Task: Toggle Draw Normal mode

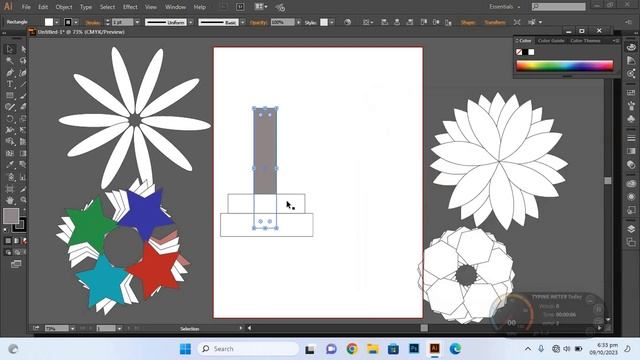Action: pos(8,252)
